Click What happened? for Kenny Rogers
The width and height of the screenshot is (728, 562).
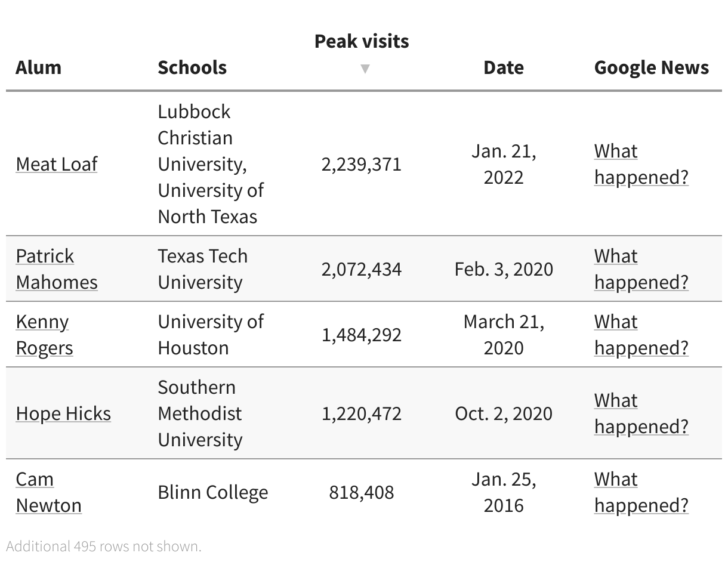pyautogui.click(x=641, y=335)
